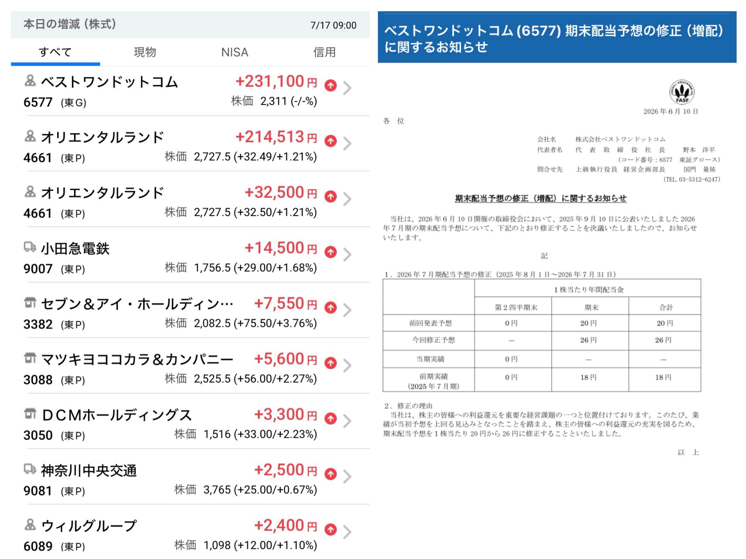Click the +14,500円 gain value
Viewport: 746px width, 560px height.
pos(281,248)
